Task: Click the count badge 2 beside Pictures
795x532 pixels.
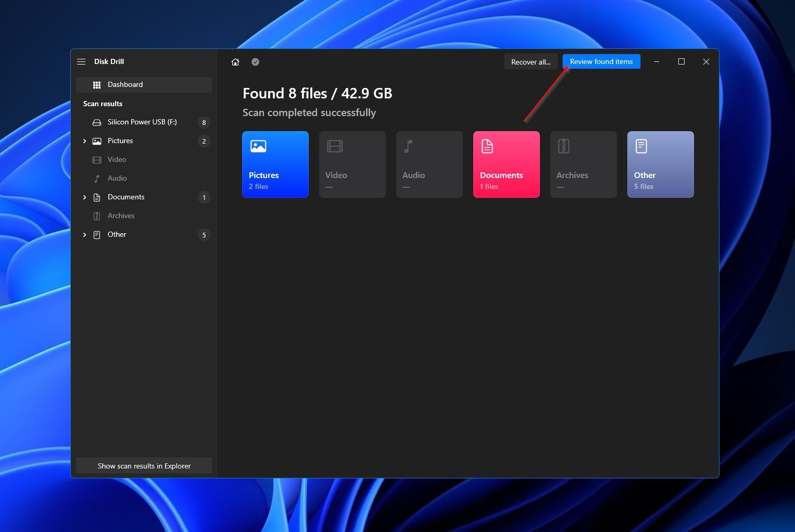Action: click(x=204, y=141)
